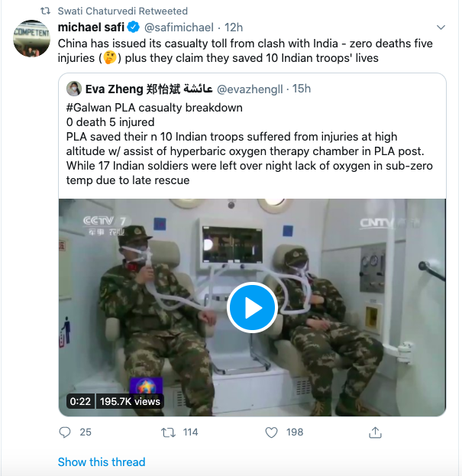The image size is (462, 476).
Task: Open michael safi's profile picture
Action: click(x=32, y=37)
